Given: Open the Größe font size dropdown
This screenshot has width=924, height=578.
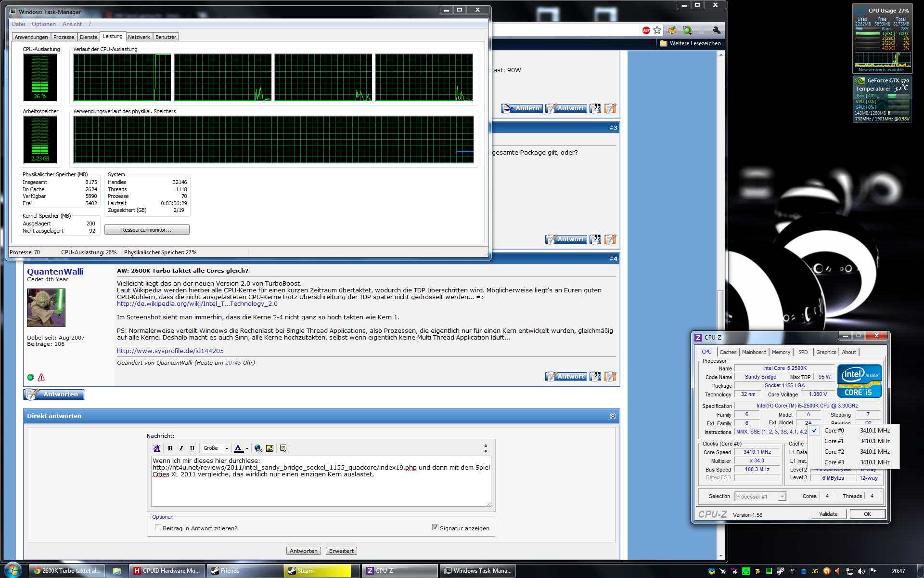Looking at the screenshot, I should tap(215, 448).
